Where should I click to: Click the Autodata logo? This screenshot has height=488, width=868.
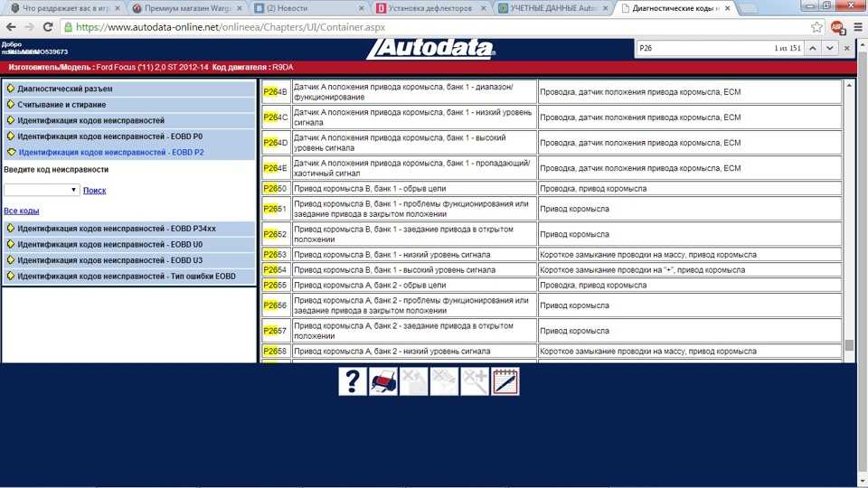(x=431, y=49)
